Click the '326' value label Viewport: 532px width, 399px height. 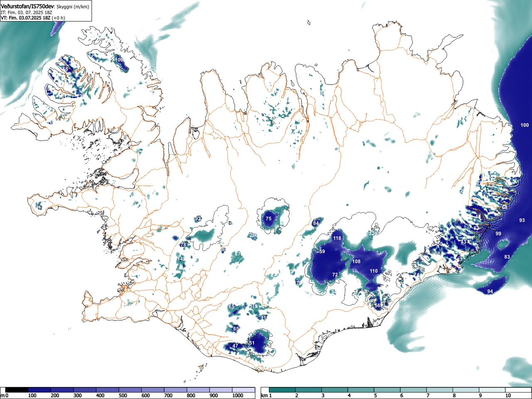373,234
